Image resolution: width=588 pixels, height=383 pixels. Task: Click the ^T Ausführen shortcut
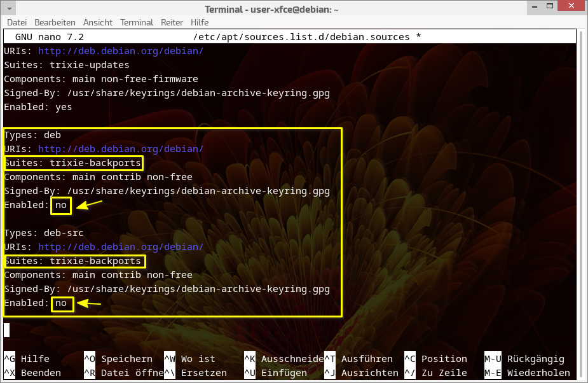tap(359, 359)
